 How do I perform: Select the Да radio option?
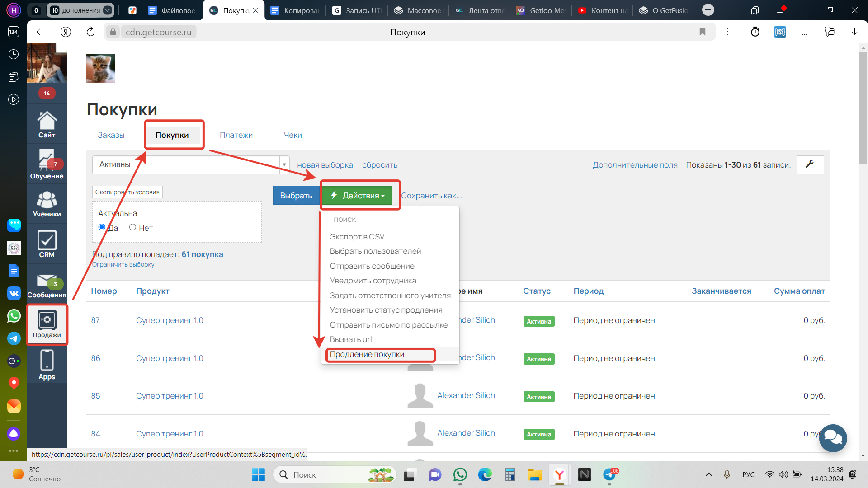click(102, 227)
